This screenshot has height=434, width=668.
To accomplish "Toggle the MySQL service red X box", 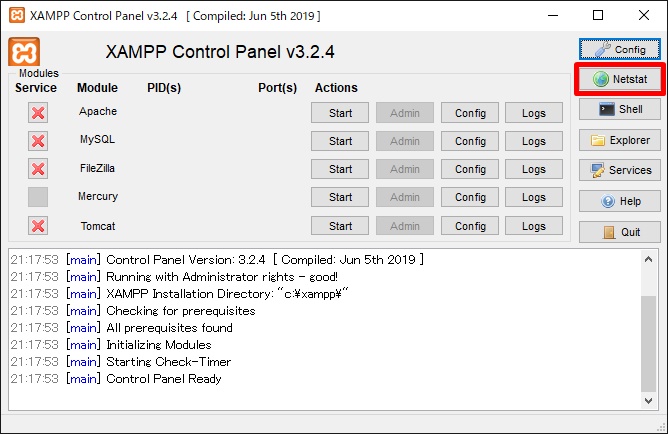I will coord(38,141).
